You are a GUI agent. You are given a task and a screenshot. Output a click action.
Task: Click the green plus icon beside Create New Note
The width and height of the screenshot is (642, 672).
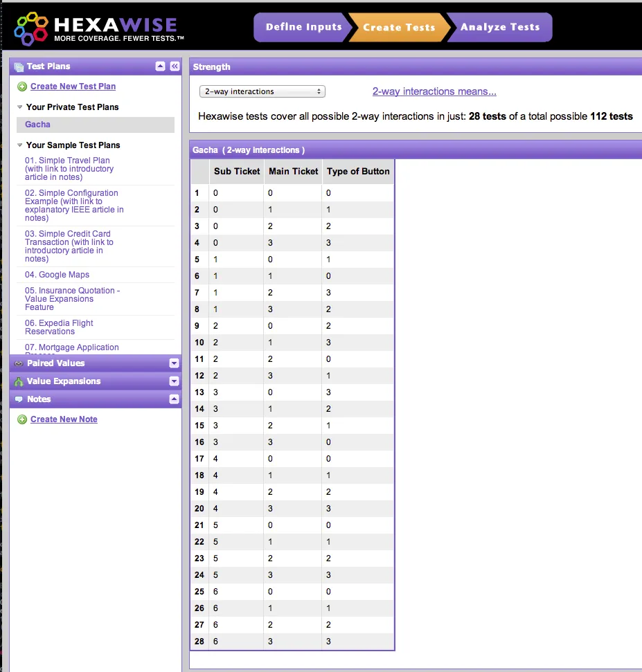coord(22,419)
